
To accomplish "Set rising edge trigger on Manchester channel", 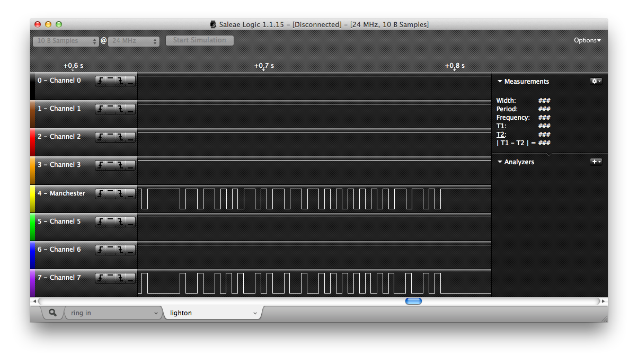I will (100, 193).
